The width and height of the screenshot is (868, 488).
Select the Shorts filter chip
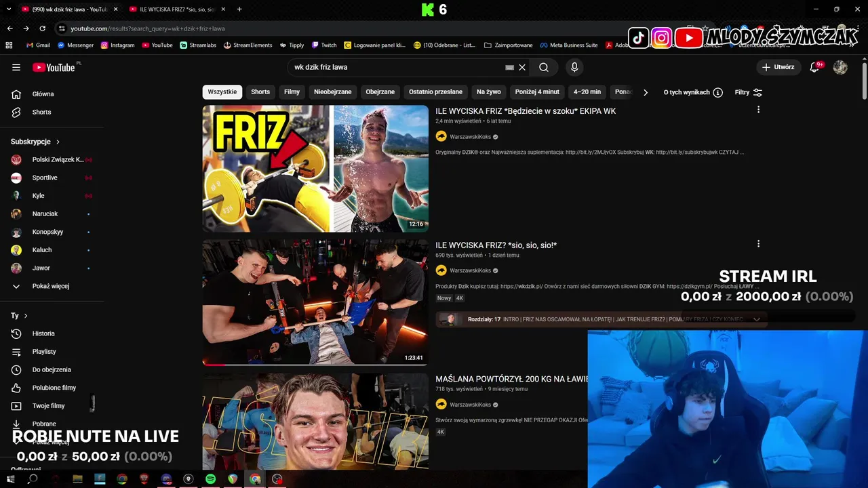pyautogui.click(x=260, y=92)
